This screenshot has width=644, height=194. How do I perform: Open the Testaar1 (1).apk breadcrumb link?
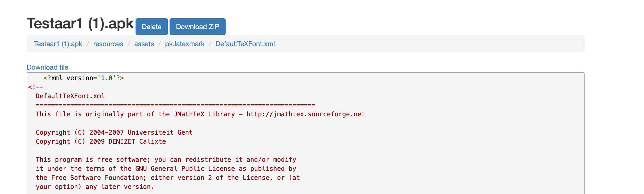pyautogui.click(x=58, y=44)
